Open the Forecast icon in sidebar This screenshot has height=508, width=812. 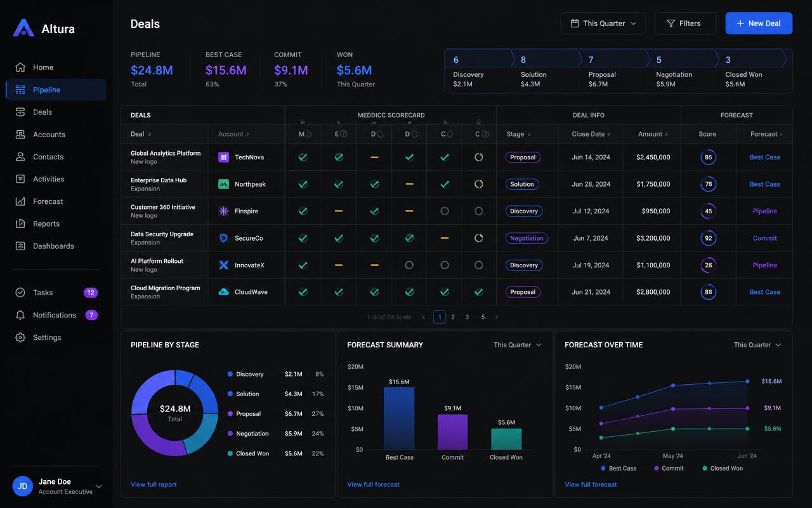(20, 201)
